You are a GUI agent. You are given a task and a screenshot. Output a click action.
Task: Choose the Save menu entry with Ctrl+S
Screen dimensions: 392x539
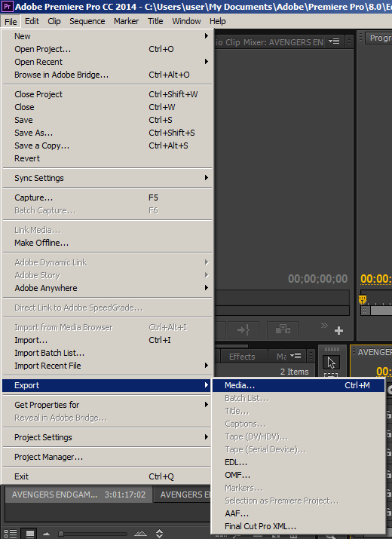(x=107, y=120)
